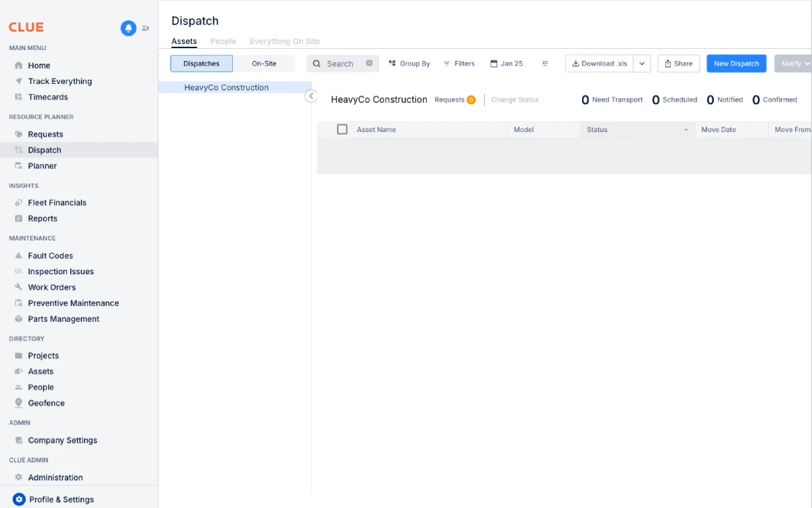Collapse the company list panel chevron
Image resolution: width=812 pixels, height=508 pixels.
coord(311,96)
